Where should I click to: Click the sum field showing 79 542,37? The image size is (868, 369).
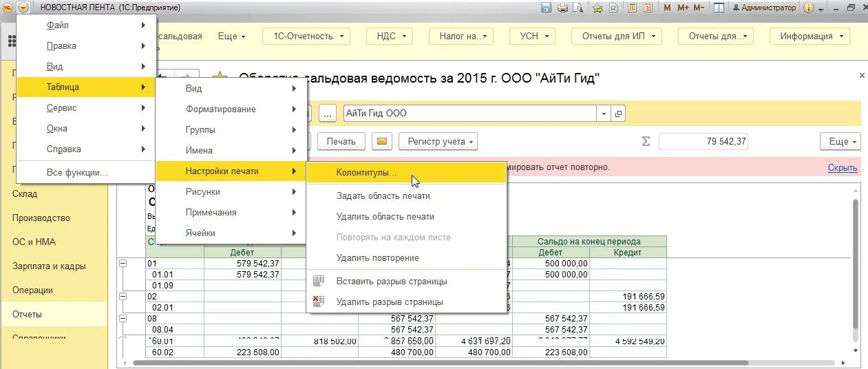pos(703,141)
